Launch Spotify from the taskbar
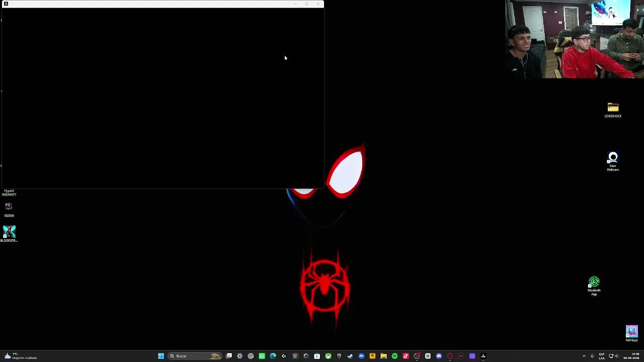Screen dimensions: 644x362 coord(394,356)
